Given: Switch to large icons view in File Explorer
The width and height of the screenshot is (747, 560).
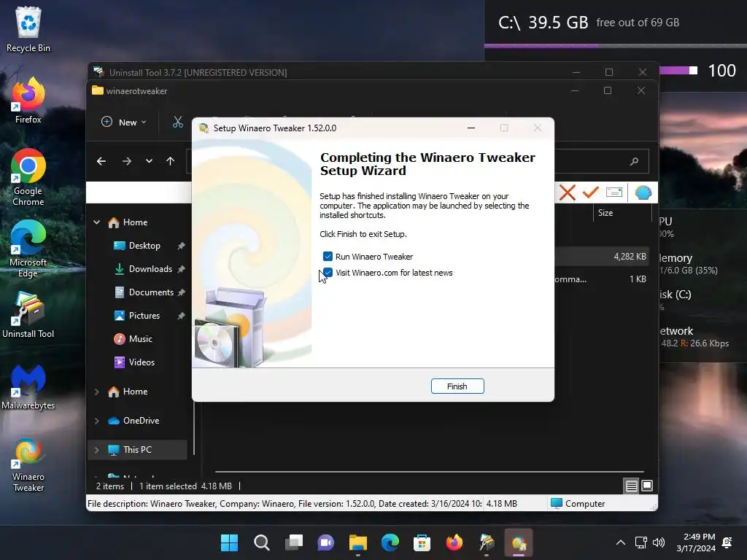Looking at the screenshot, I should 647,486.
